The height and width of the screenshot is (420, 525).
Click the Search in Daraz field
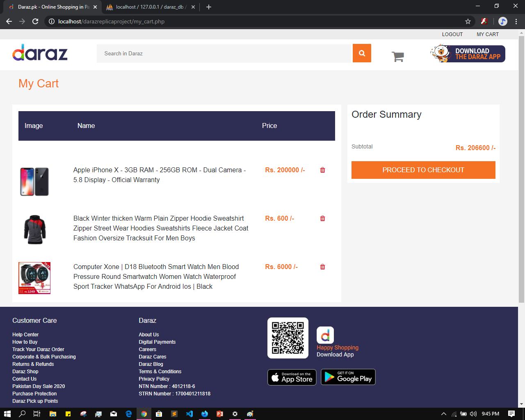[225, 53]
